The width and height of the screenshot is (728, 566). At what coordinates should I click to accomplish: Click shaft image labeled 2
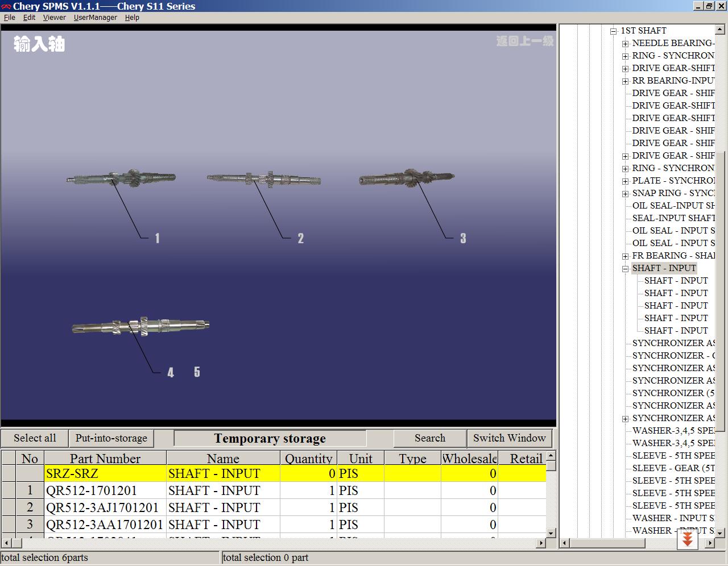coord(263,179)
